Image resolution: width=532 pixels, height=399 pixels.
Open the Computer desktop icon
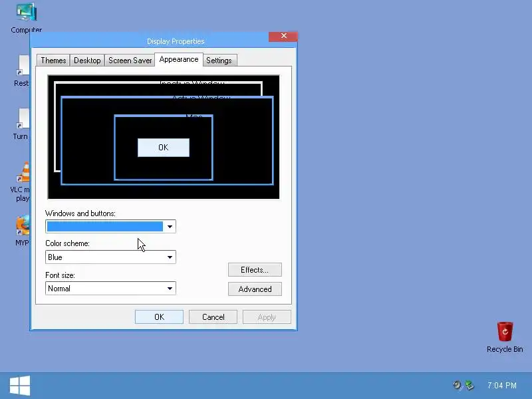click(x=26, y=18)
